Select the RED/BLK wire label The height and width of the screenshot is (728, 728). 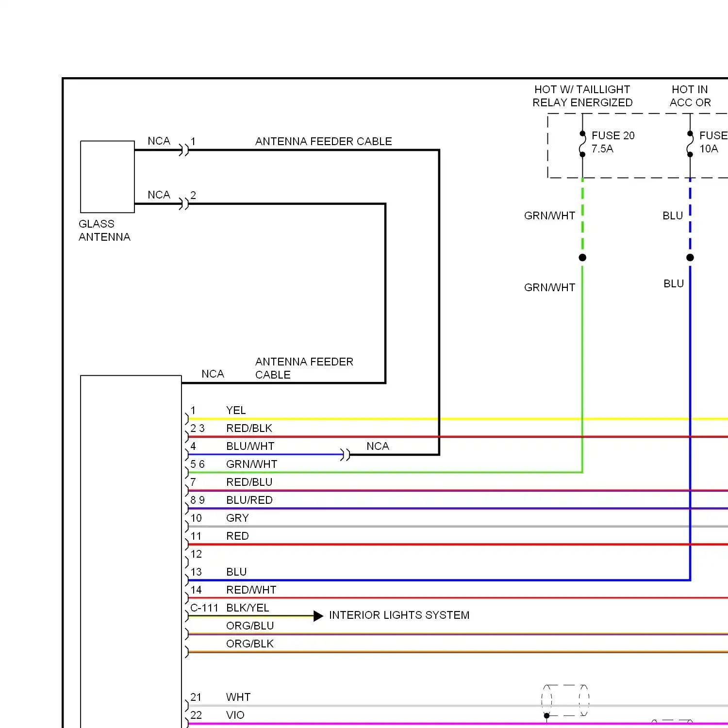(249, 428)
